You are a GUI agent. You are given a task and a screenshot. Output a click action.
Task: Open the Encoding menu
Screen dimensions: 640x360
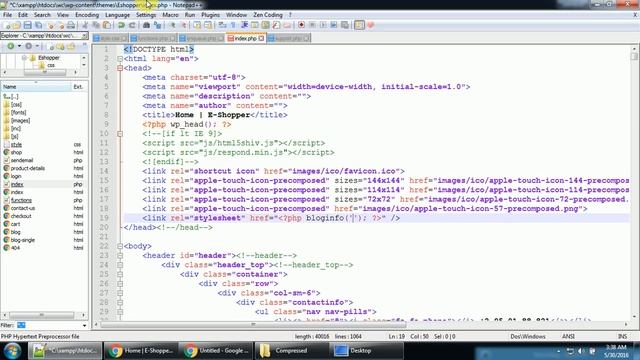coord(87,15)
